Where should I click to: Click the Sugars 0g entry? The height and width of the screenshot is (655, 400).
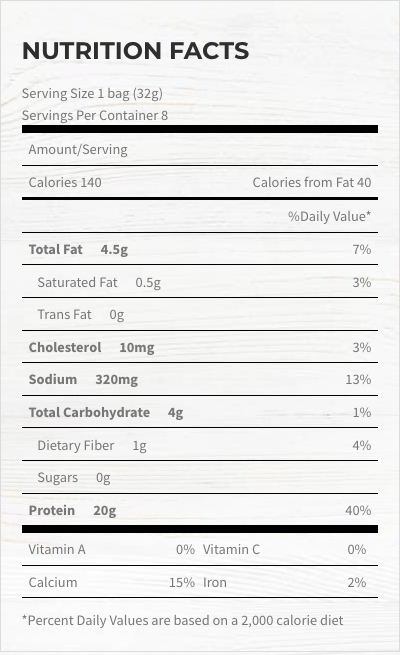pyautogui.click(x=74, y=477)
